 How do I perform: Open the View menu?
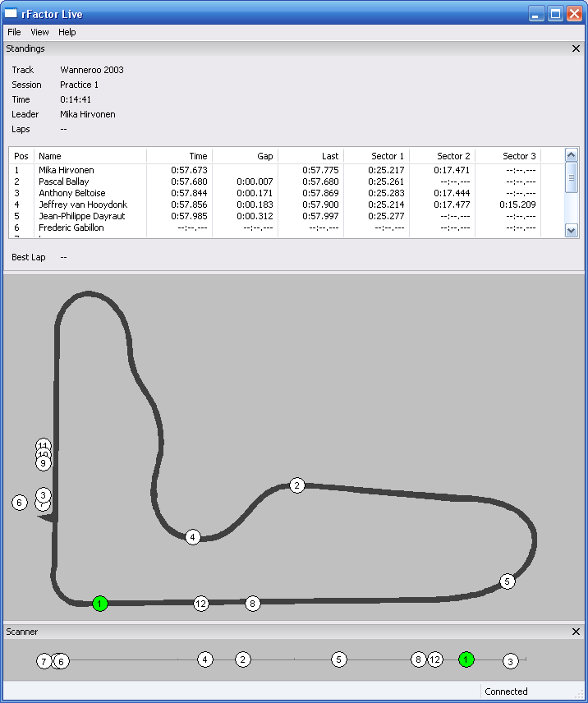tap(39, 32)
